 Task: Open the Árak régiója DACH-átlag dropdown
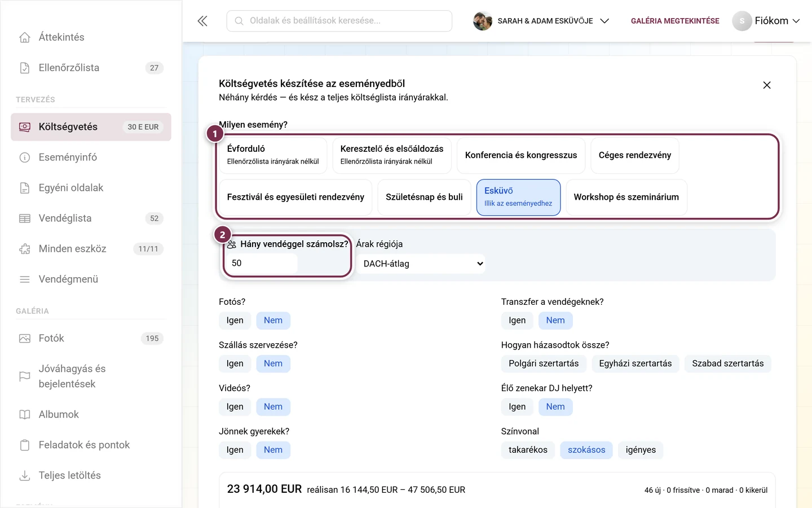(x=421, y=264)
